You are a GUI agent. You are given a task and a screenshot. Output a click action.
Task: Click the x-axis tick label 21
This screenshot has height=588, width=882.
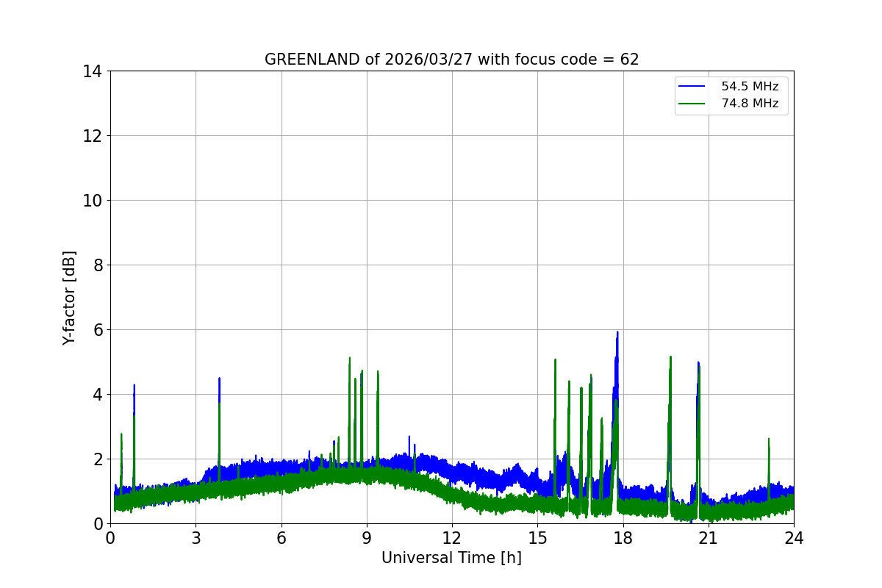pyautogui.click(x=709, y=537)
